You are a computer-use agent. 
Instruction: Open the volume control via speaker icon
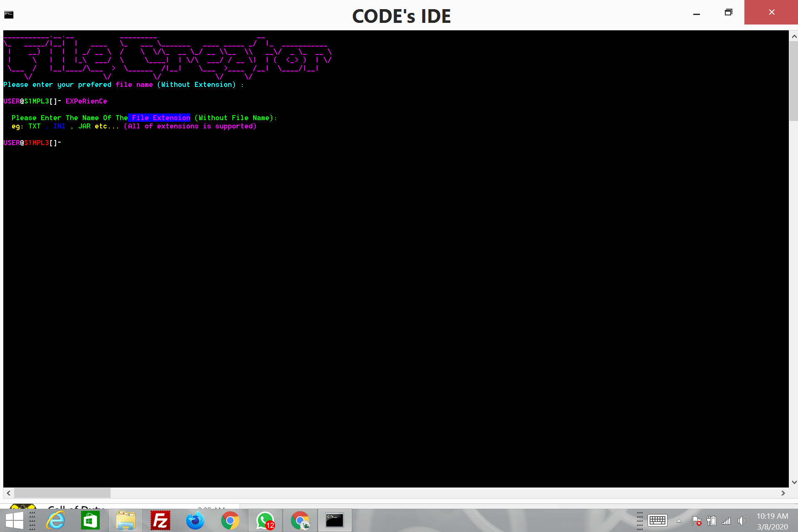coord(741,520)
